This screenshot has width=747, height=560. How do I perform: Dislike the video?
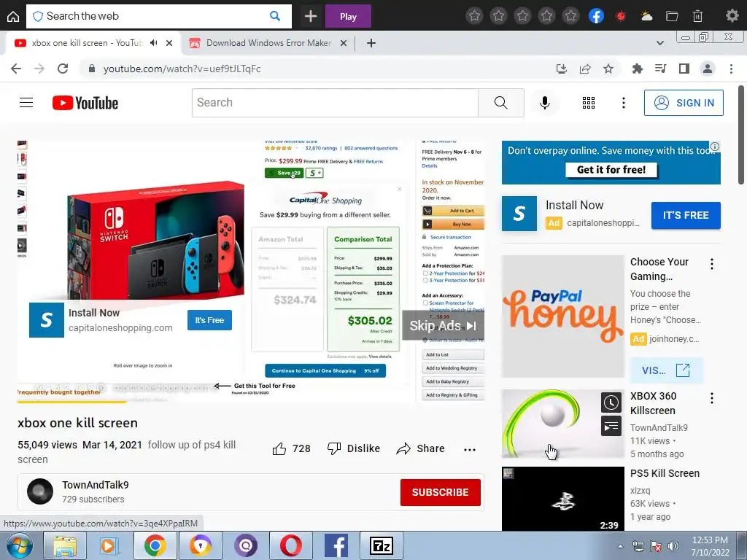(354, 448)
